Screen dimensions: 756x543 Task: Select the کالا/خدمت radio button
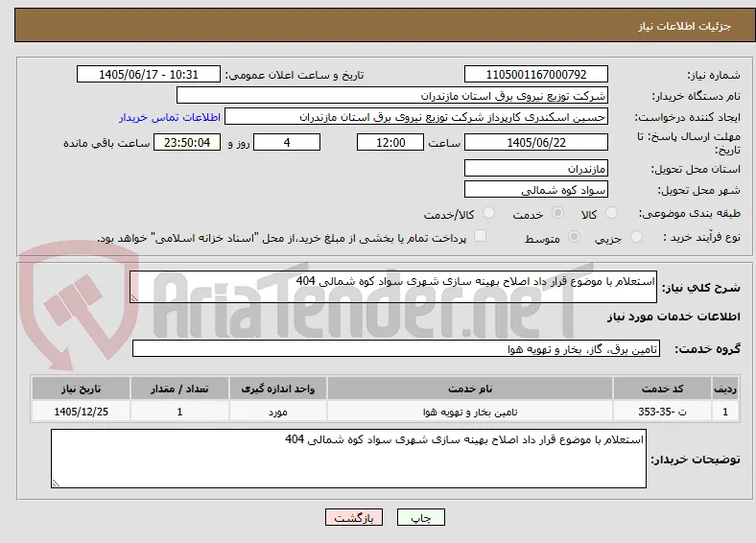point(489,213)
